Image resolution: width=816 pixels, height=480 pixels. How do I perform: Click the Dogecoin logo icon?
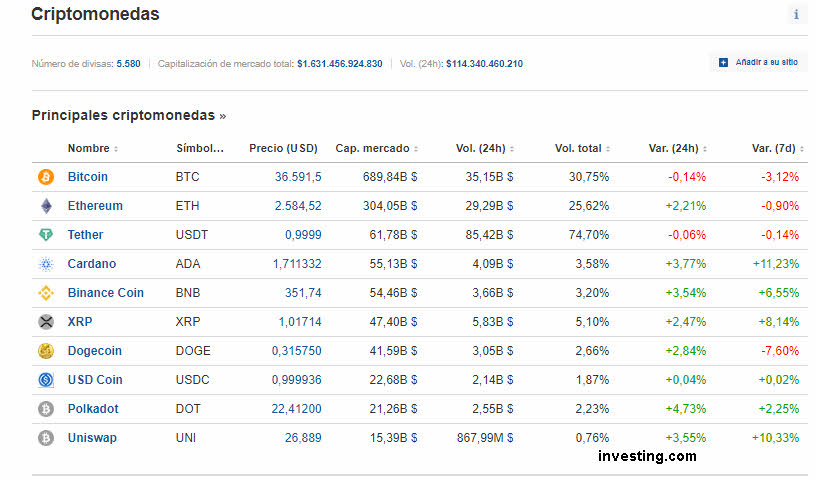coord(45,351)
